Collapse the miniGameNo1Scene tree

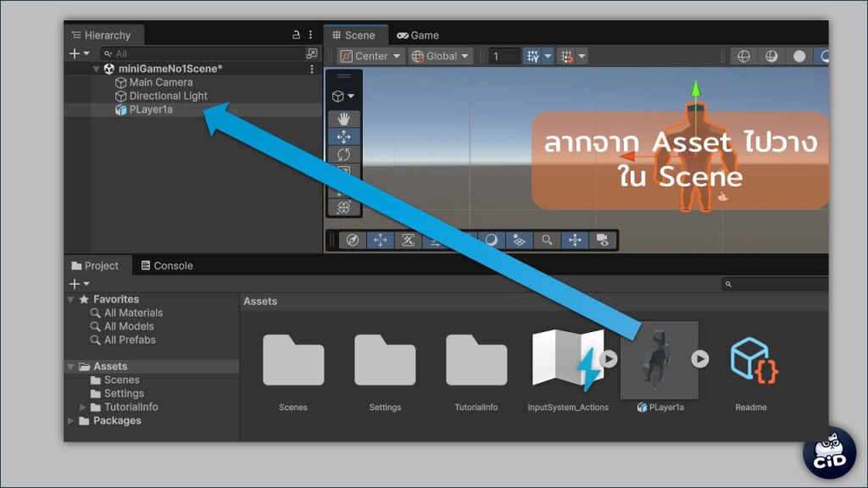tap(97, 69)
